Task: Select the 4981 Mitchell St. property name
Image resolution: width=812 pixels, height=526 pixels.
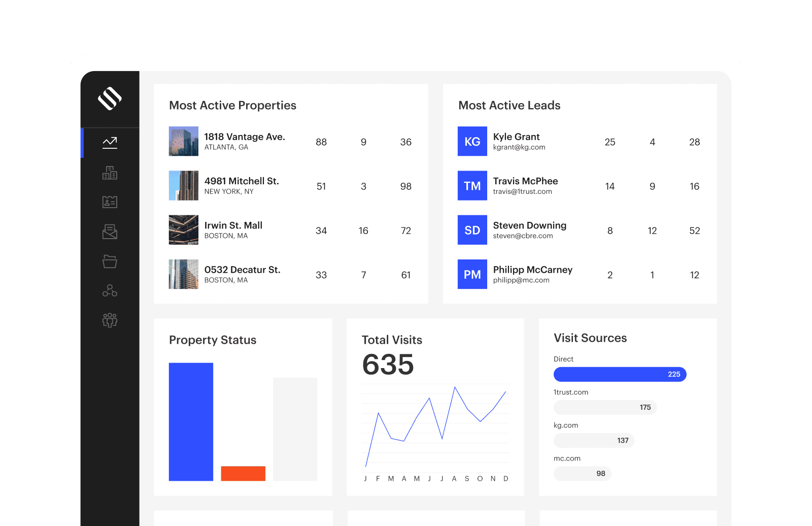Action: tap(242, 181)
